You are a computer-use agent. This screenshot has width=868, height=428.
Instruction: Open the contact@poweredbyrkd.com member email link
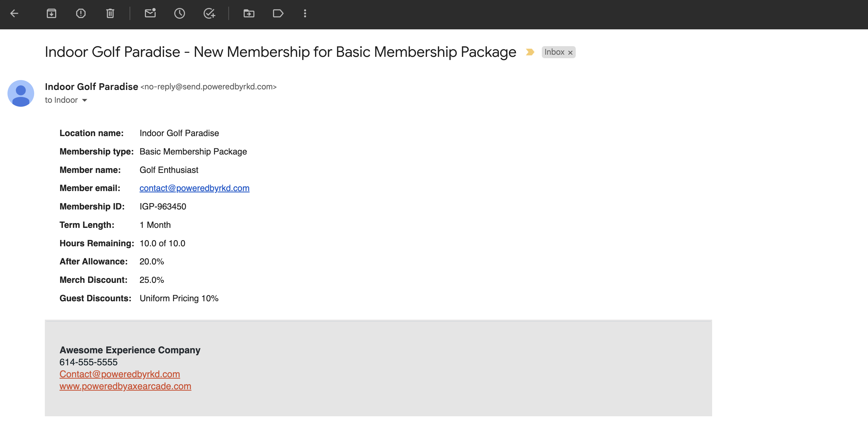click(194, 188)
